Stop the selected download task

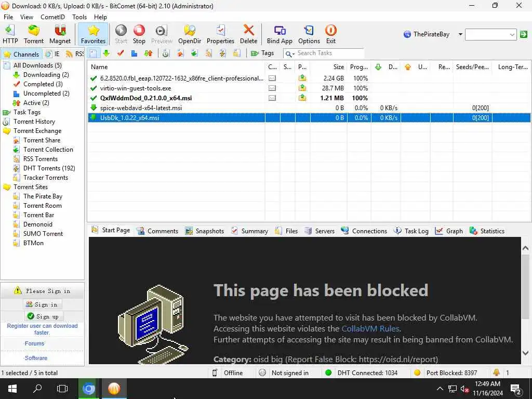[139, 34]
